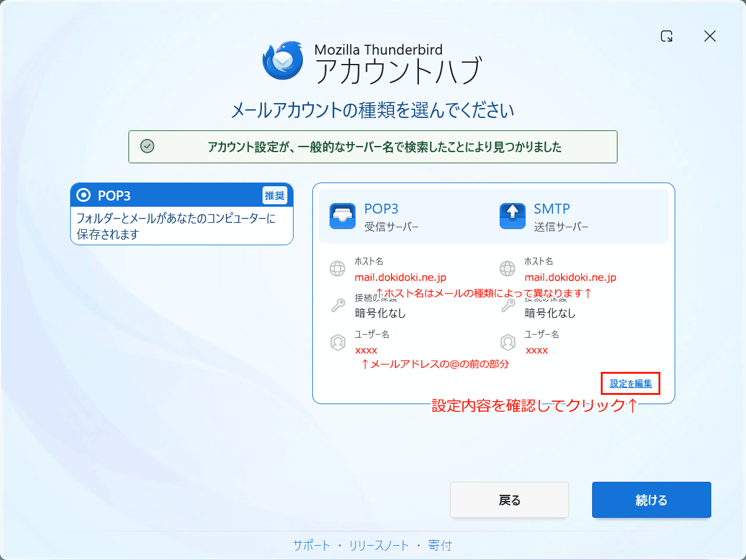
Task: Click the SMTP username xxxx
Action: click(x=536, y=350)
